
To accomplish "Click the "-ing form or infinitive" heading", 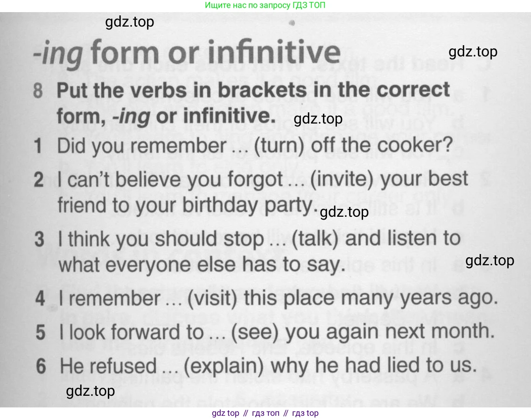I will (187, 54).
